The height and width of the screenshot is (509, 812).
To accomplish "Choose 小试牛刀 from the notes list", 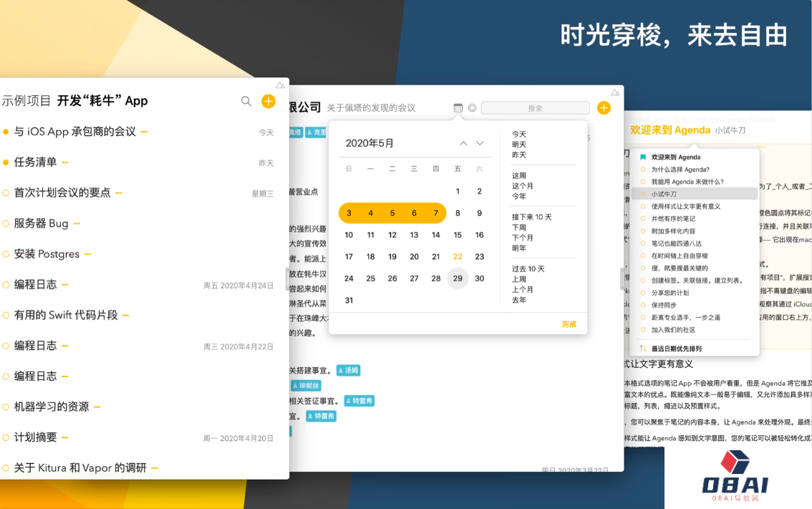I will 663,194.
